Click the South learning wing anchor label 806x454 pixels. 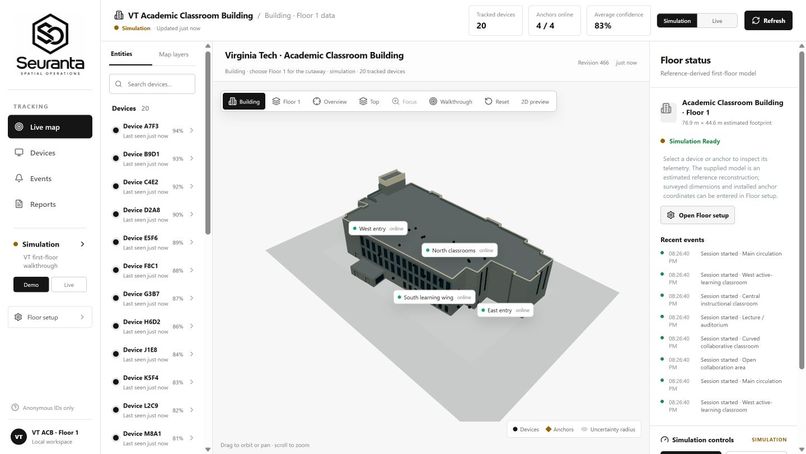[x=435, y=297]
